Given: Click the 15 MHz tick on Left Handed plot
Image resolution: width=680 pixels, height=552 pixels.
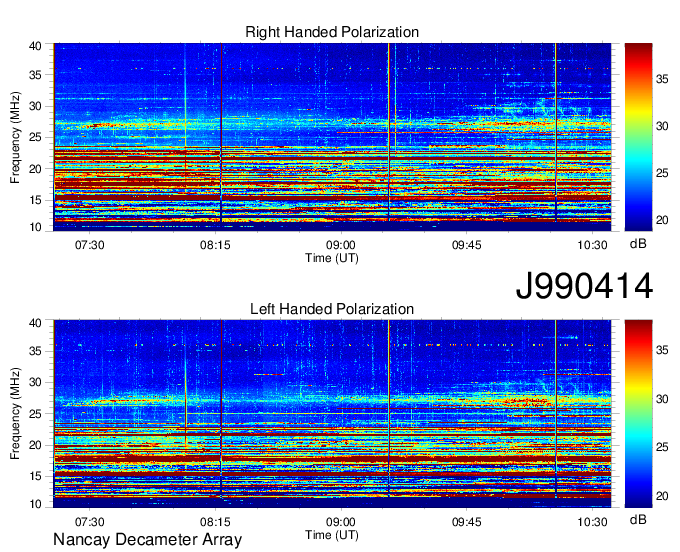Looking at the screenshot, I should click(x=35, y=477).
